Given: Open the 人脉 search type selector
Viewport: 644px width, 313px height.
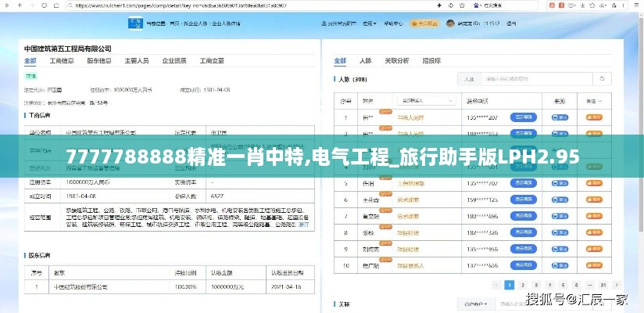Looking at the screenshot, I should [469, 79].
